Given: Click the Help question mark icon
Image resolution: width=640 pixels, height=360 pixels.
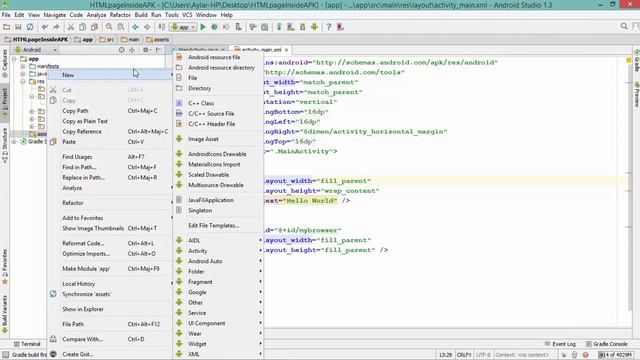Looking at the screenshot, I should pos(329,27).
